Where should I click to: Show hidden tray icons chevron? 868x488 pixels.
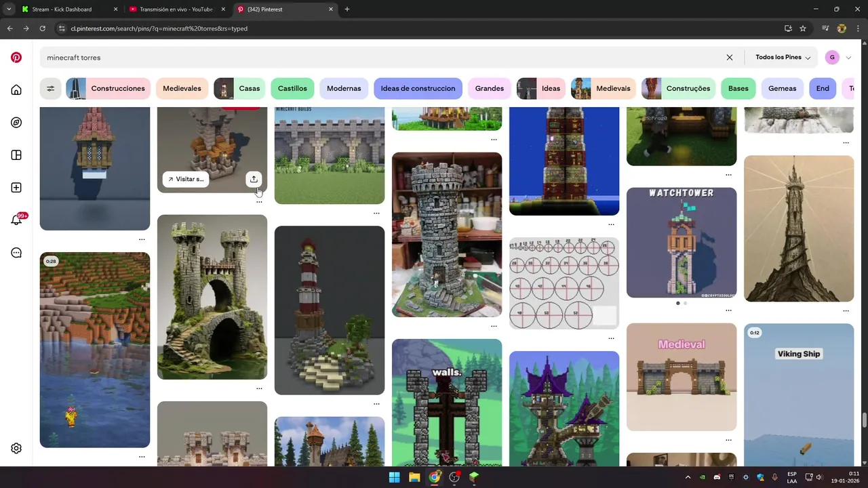(x=688, y=477)
